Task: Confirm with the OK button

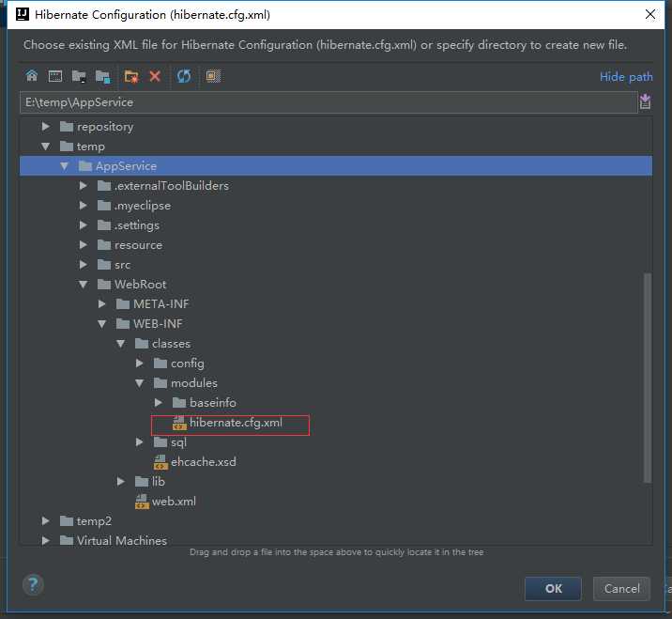Action: tap(554, 589)
